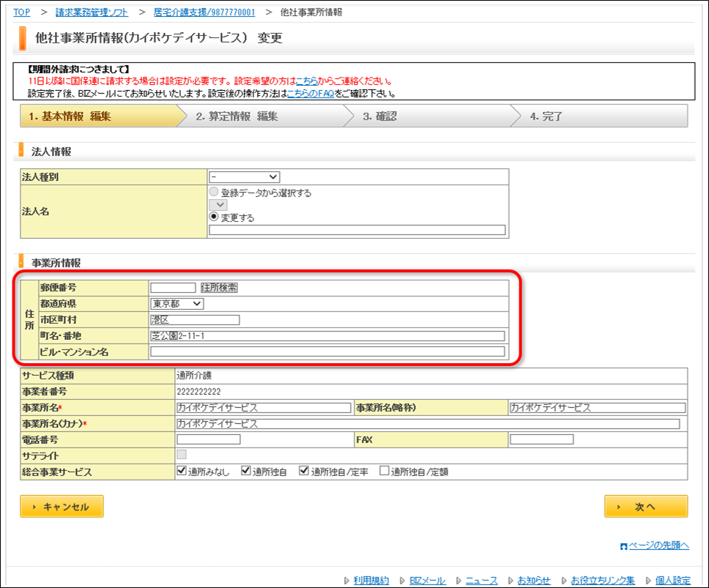This screenshot has height=588, width=709.
Task: Open the こちらのFAQ link
Action: coord(311,94)
